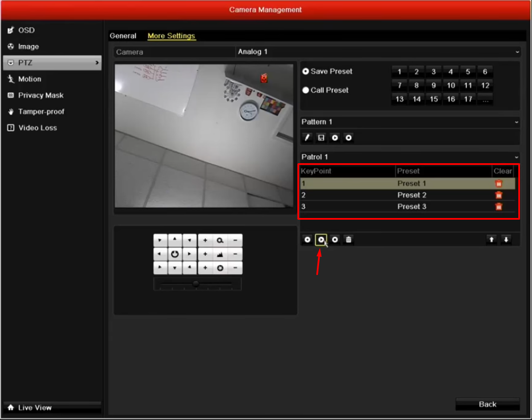Show more presets with the ellipsis button
This screenshot has width=532, height=420.
tap(485, 99)
